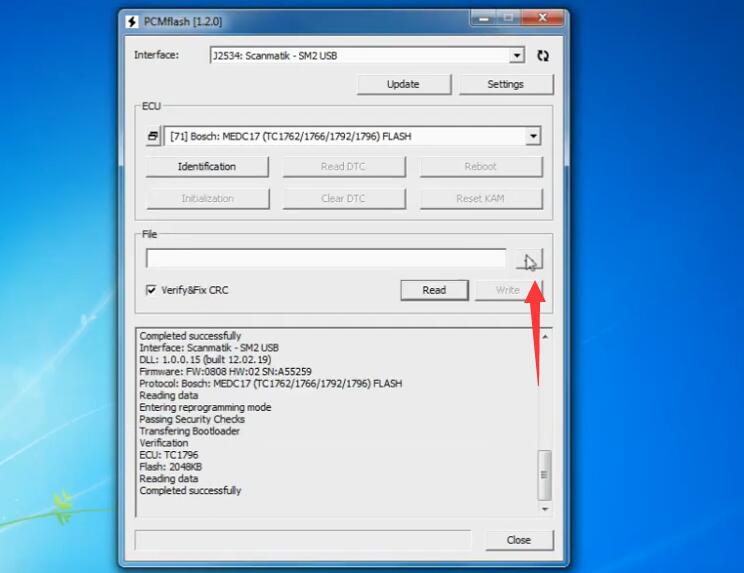The image size is (744, 573).
Task: Click the Identification button
Action: (x=207, y=166)
